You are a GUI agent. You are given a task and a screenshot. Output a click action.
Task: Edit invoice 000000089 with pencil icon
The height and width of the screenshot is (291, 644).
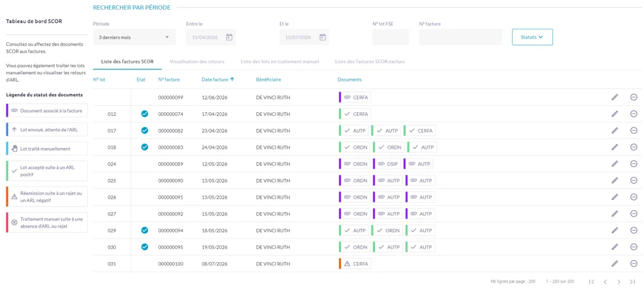(615, 163)
